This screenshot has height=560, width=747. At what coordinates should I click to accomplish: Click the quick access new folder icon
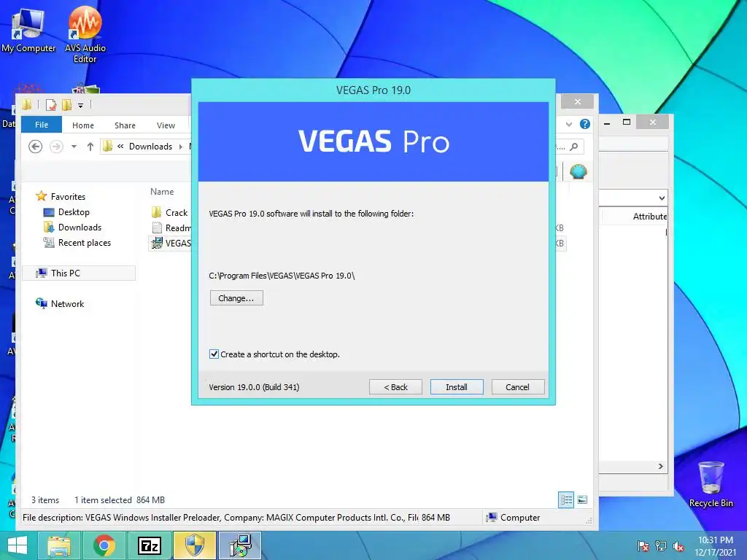(66, 105)
